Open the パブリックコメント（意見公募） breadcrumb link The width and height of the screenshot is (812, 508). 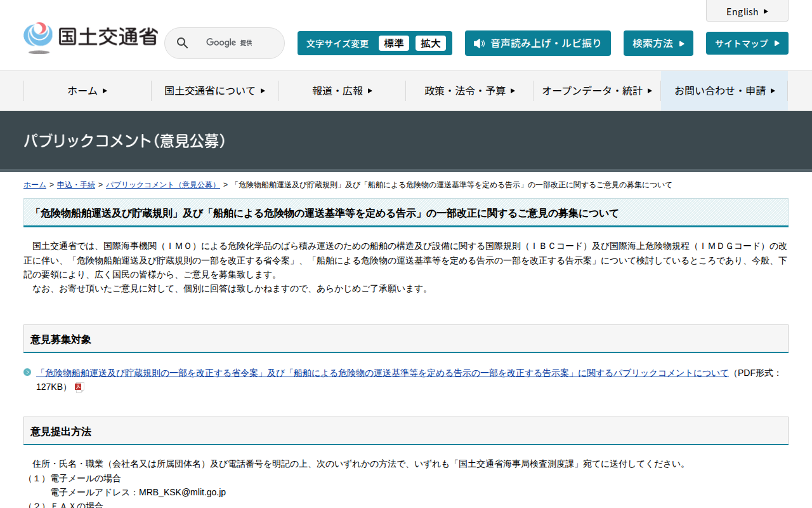162,185
